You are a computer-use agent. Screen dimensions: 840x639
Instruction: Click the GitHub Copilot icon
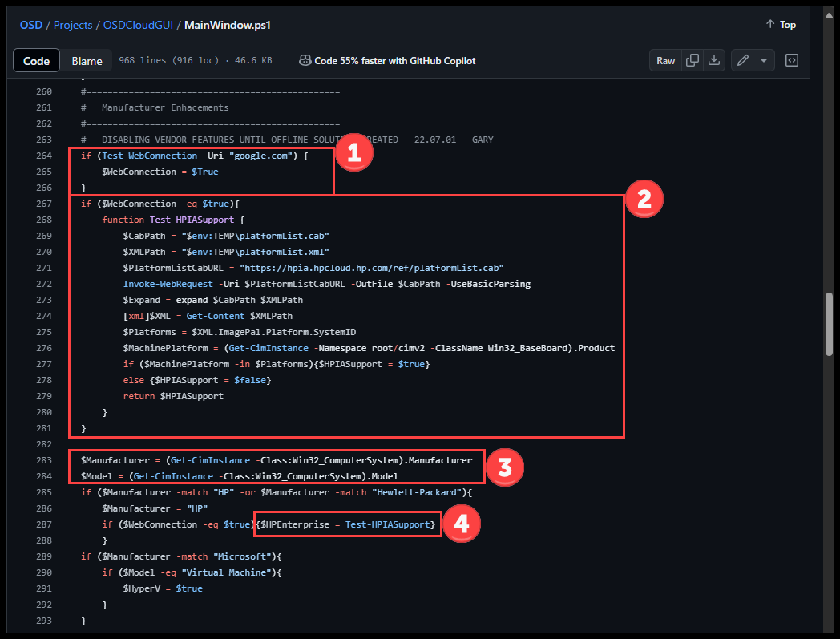(305, 61)
